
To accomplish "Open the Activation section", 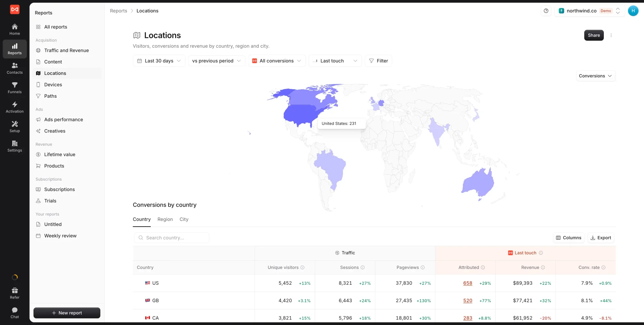I will pyautogui.click(x=14, y=107).
